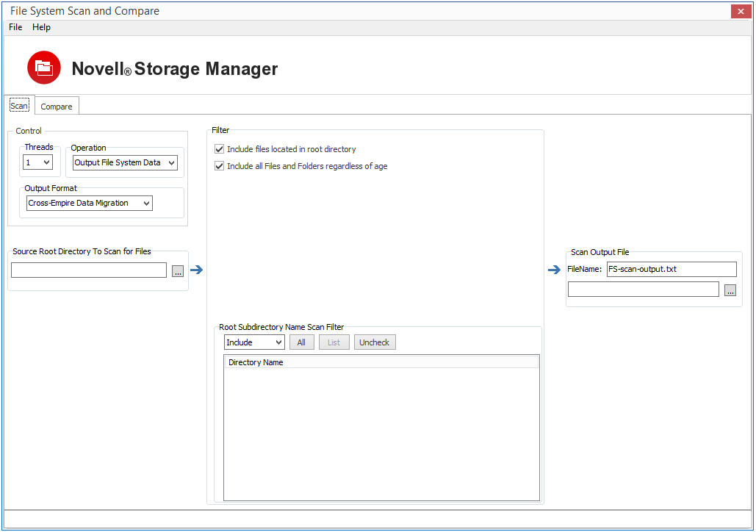Viewport: 756px width, 532px height.
Task: Click the blue arrow next to source directory
Action: (196, 270)
